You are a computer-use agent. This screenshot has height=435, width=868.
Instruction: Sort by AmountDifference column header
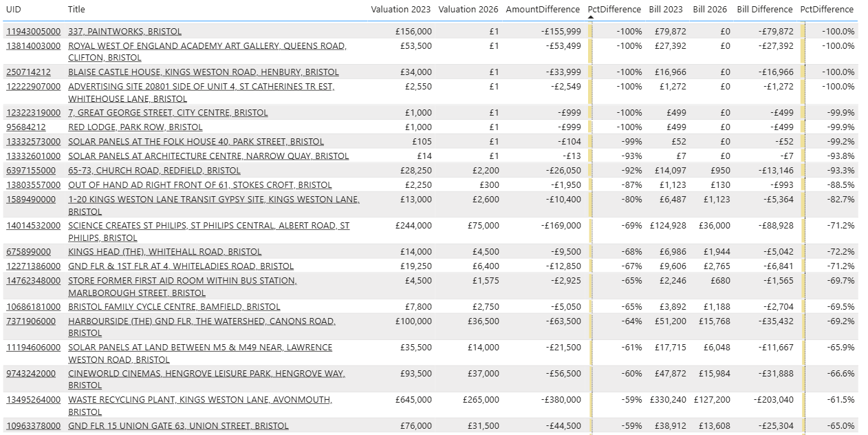click(543, 10)
